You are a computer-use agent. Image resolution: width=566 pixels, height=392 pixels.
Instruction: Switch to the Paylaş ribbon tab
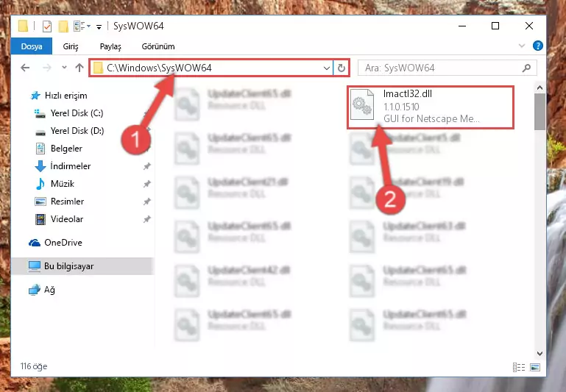(110, 46)
